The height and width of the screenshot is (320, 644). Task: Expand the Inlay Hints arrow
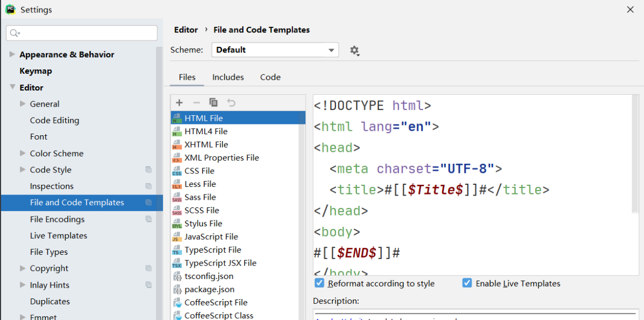23,284
